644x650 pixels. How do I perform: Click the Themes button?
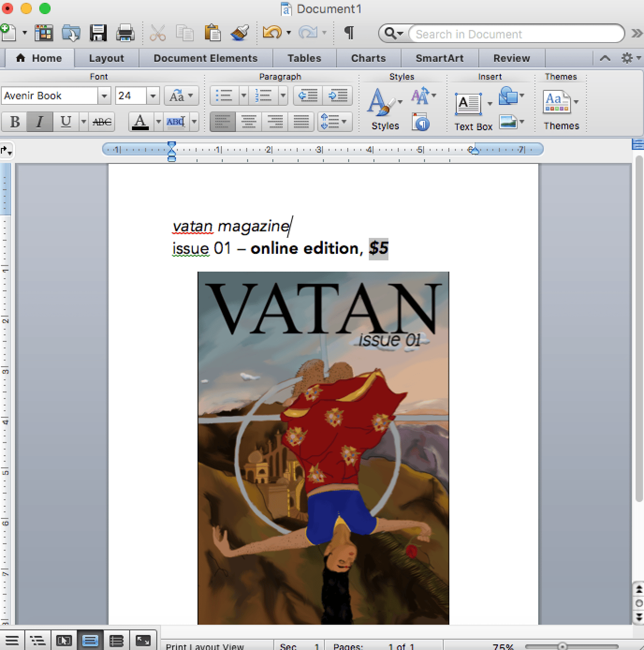(x=561, y=109)
